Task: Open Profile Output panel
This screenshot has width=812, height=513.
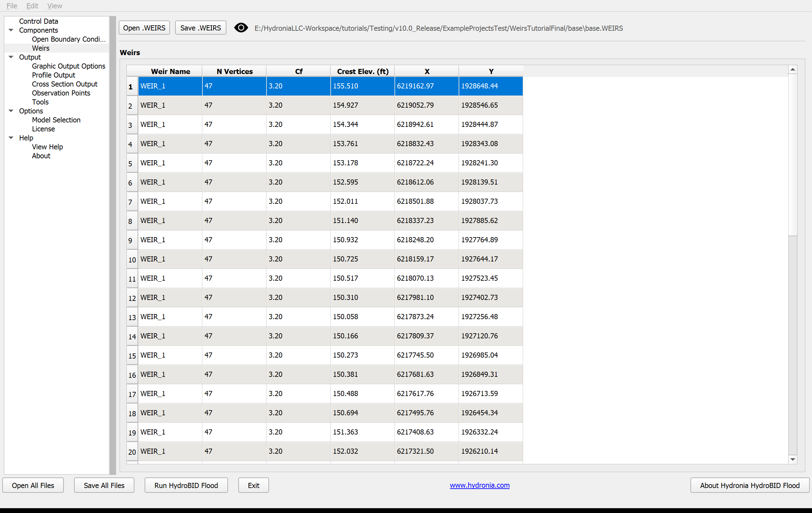Action: point(54,75)
